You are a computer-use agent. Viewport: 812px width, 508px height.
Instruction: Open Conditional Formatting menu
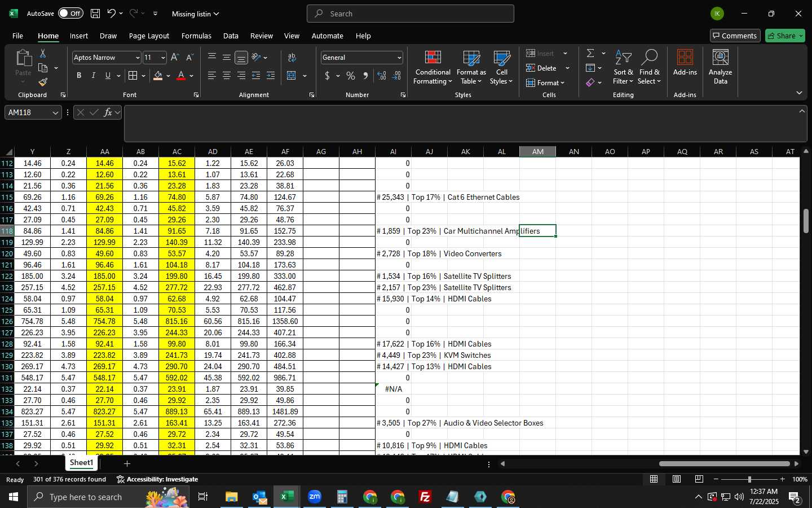433,68
